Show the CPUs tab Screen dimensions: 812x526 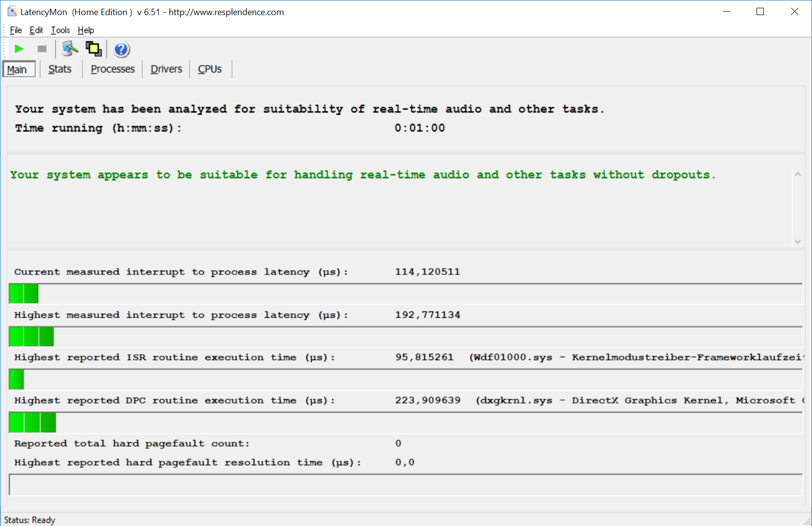coord(210,69)
